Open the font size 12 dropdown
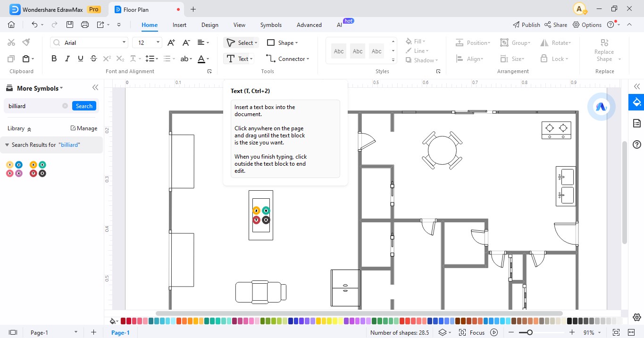Screen dimensions: 644x338 (158, 42)
